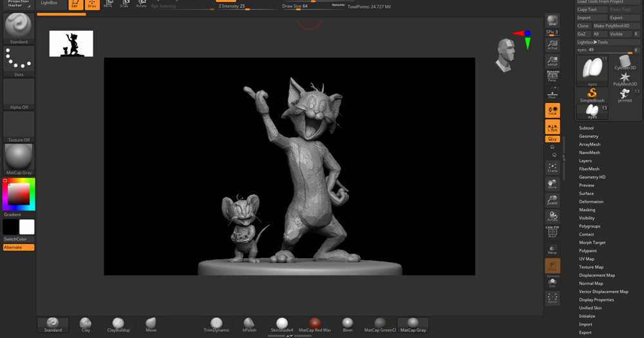Click the AAHalf zoom icon
Screen dimensions: 644x338
point(553,61)
